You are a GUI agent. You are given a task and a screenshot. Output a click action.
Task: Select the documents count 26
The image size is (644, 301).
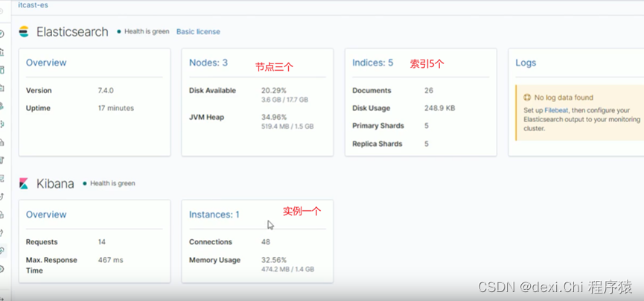[429, 90]
